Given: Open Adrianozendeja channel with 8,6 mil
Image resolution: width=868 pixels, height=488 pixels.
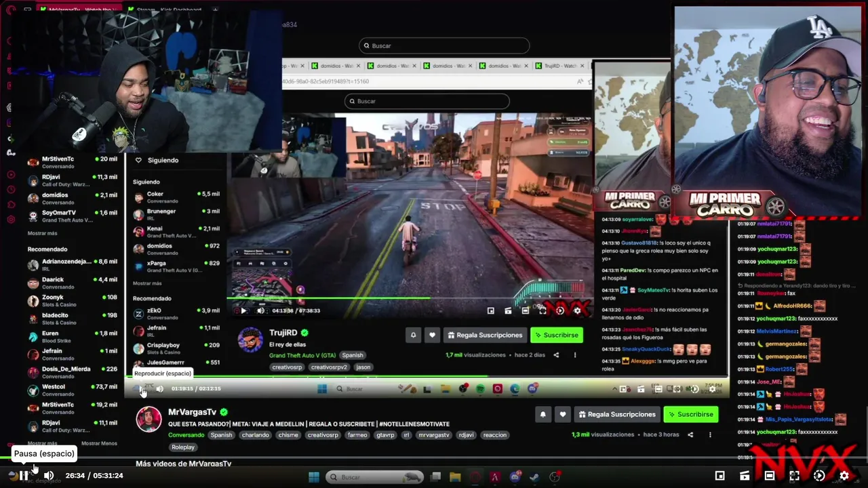Looking at the screenshot, I should click(x=73, y=264).
